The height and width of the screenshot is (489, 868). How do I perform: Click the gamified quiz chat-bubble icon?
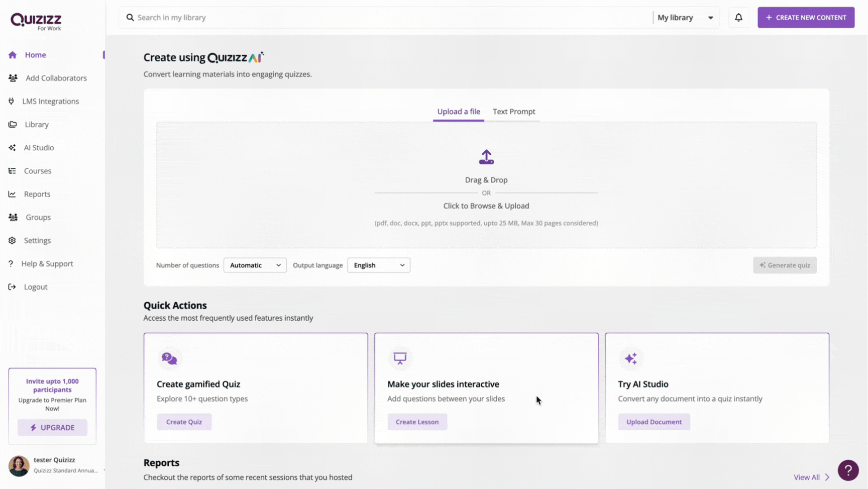tap(169, 358)
